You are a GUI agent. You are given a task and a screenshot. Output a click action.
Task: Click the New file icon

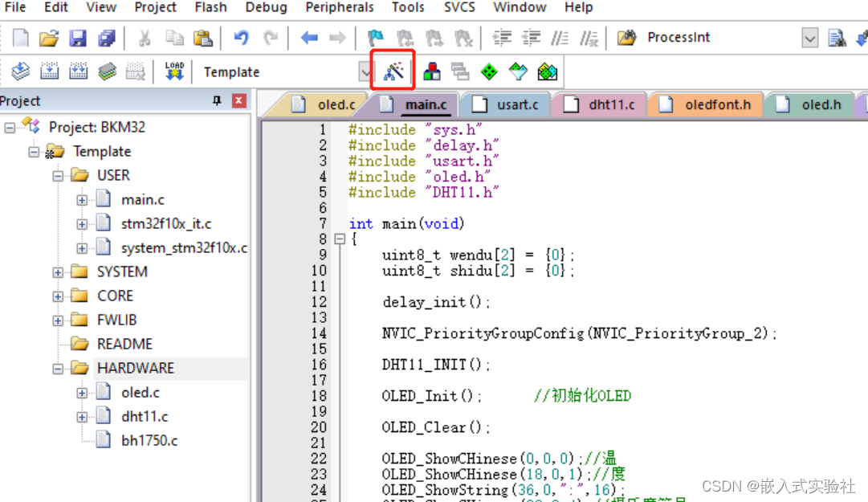click(21, 38)
